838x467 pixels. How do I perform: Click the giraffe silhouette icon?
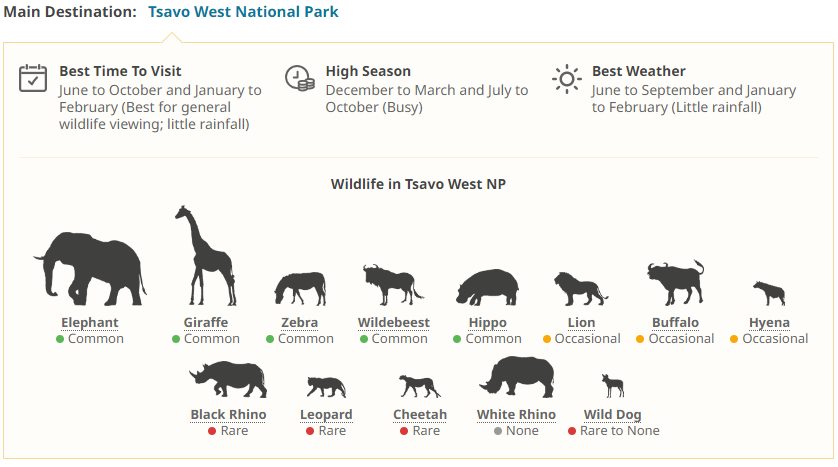click(205, 257)
